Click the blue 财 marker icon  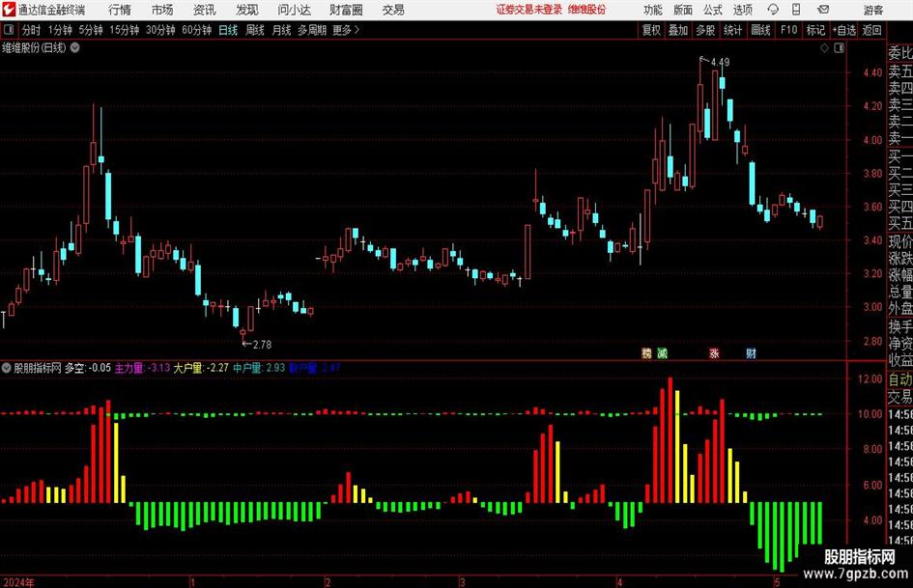[751, 353]
